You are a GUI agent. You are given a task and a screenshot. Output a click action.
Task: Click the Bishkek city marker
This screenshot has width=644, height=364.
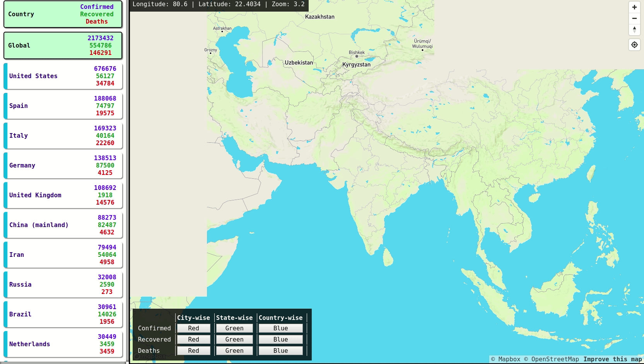[357, 56]
